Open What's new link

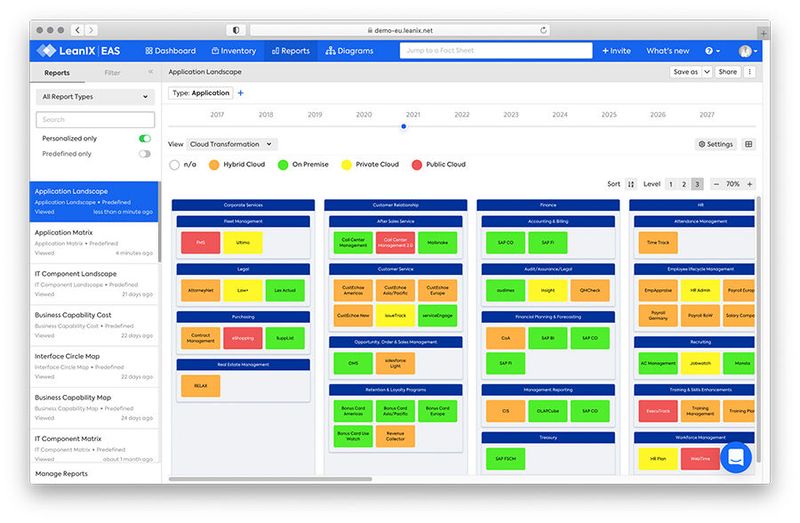[x=667, y=51]
